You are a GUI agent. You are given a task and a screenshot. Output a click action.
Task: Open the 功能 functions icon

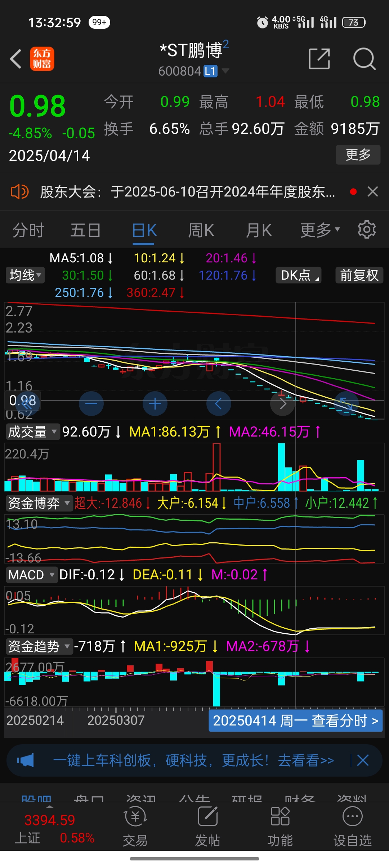pyautogui.click(x=280, y=827)
